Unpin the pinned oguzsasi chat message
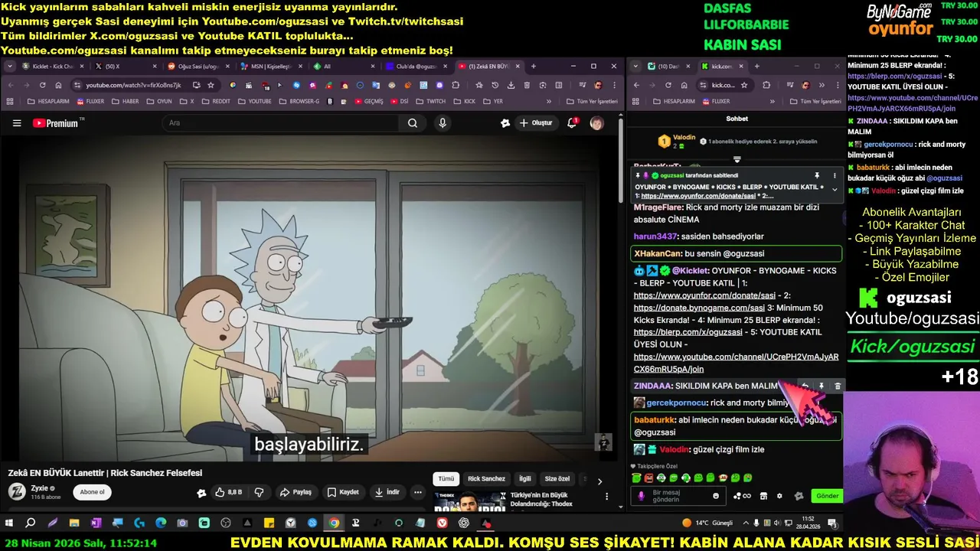This screenshot has height=551, width=980. [817, 176]
